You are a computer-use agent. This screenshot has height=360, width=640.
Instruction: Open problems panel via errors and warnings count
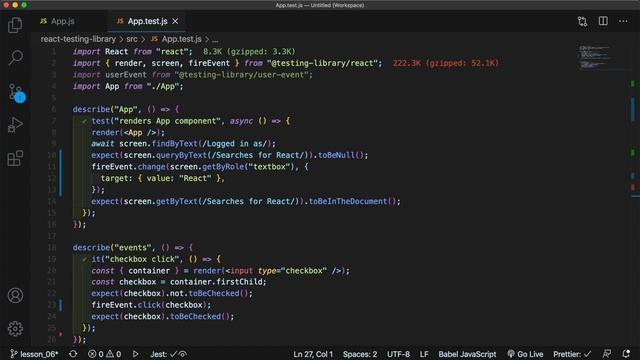click(x=104, y=354)
